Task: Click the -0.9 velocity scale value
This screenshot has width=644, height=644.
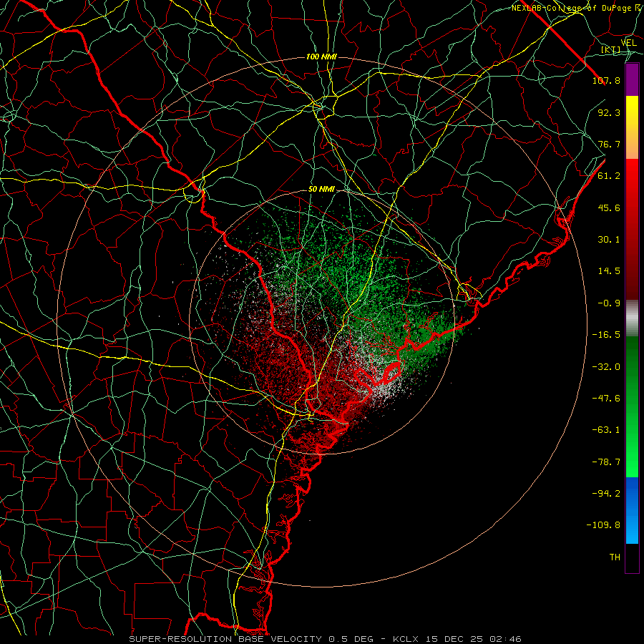Action: [x=609, y=303]
